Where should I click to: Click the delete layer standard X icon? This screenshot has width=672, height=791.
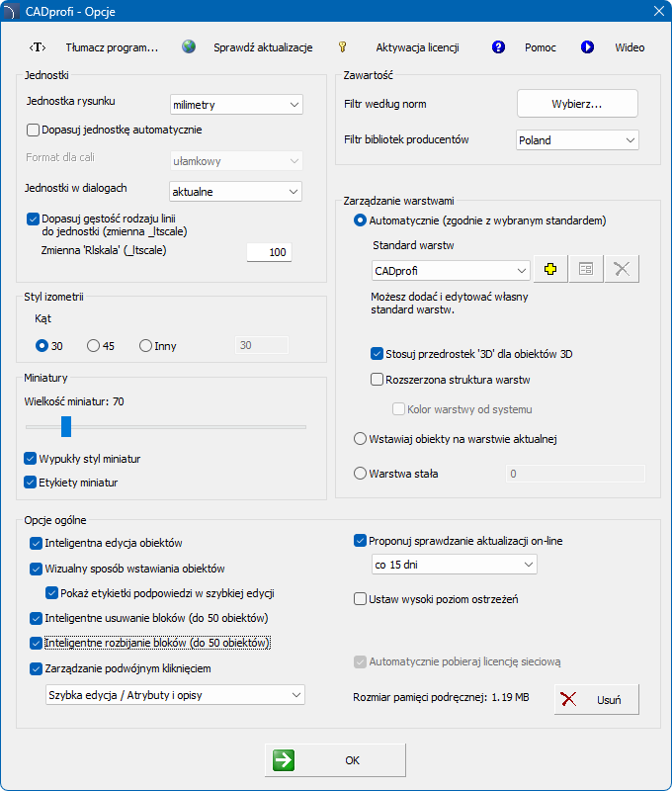point(622,270)
